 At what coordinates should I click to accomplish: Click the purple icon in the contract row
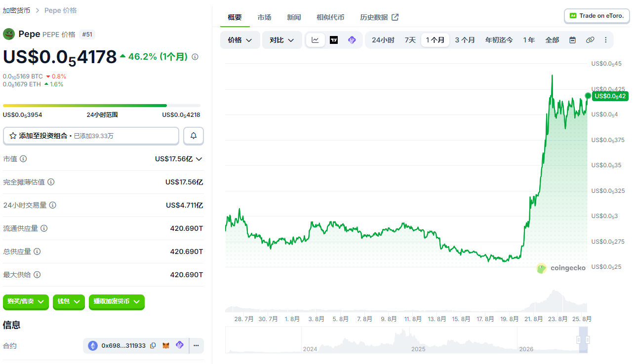pos(180,345)
